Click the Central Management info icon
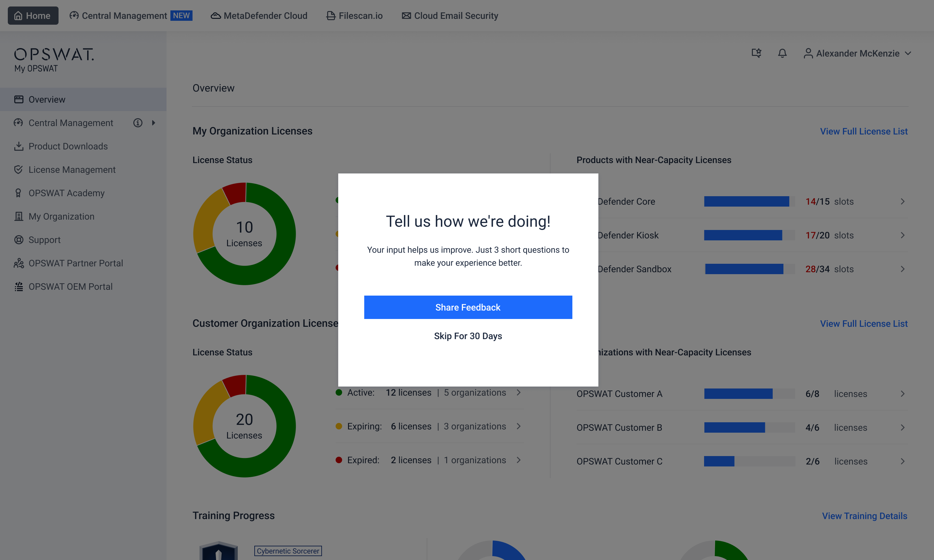The width and height of the screenshot is (934, 560). 138,123
